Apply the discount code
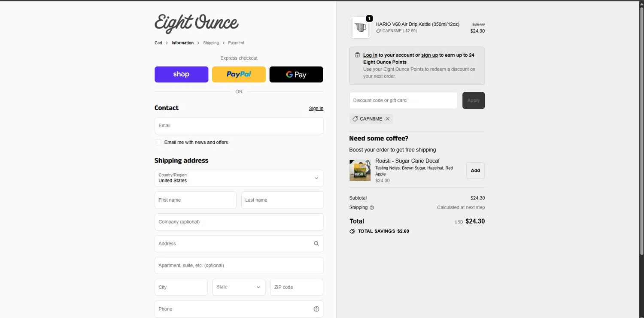644x318 pixels. click(x=474, y=100)
